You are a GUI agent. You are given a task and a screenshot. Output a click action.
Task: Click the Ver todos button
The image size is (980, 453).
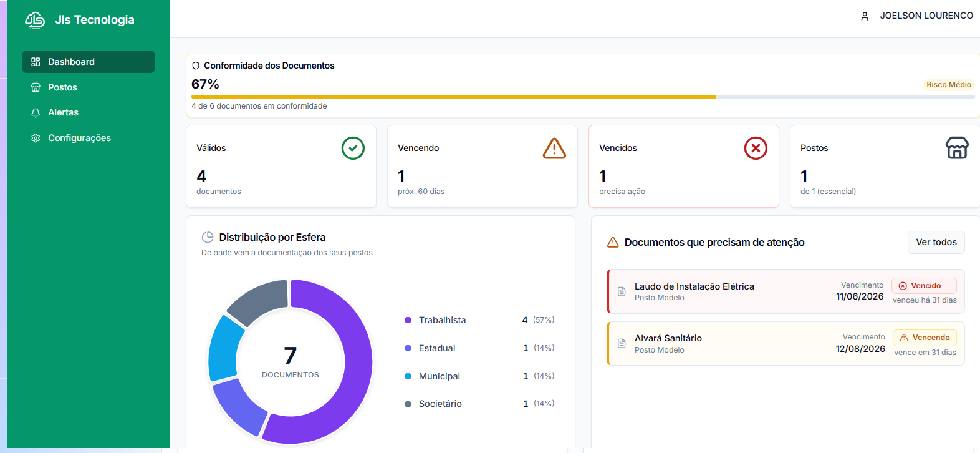coord(936,242)
